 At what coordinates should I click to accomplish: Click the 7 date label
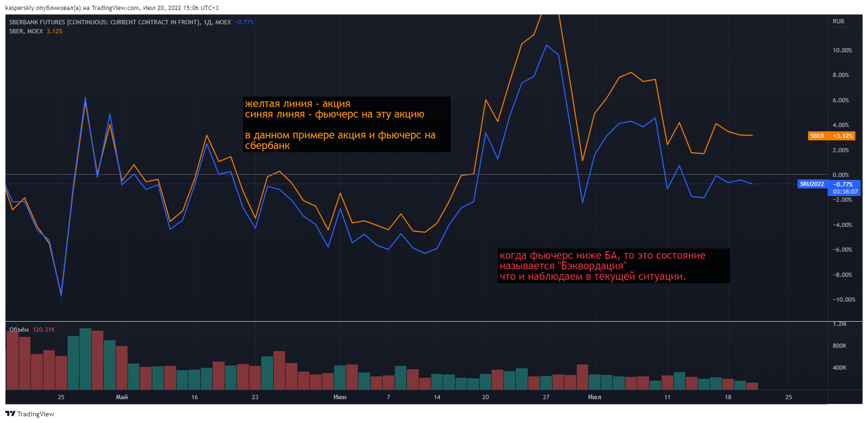(388, 397)
